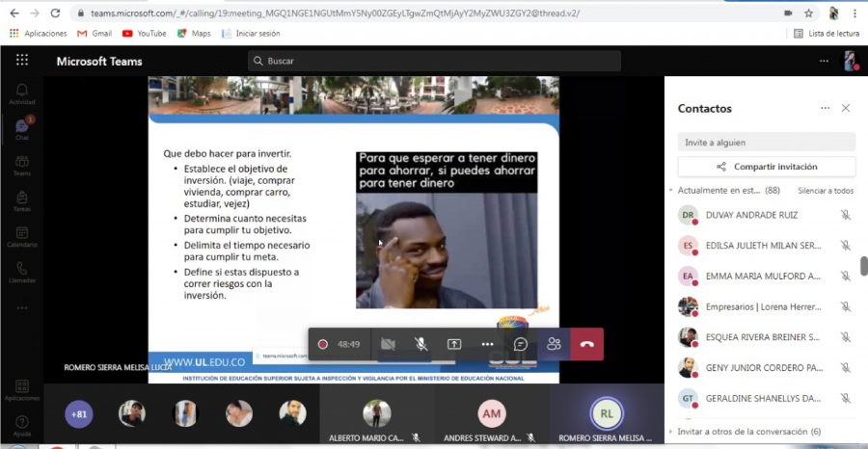Open Actividad in the left rail
The width and height of the screenshot is (868, 449).
[21, 94]
